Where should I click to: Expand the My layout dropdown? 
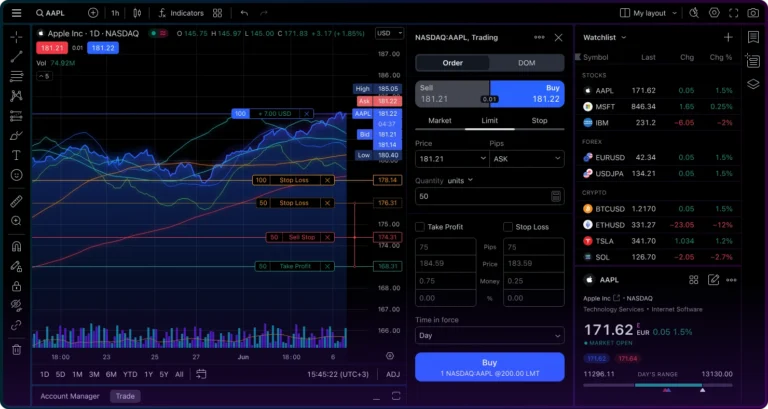pos(648,13)
